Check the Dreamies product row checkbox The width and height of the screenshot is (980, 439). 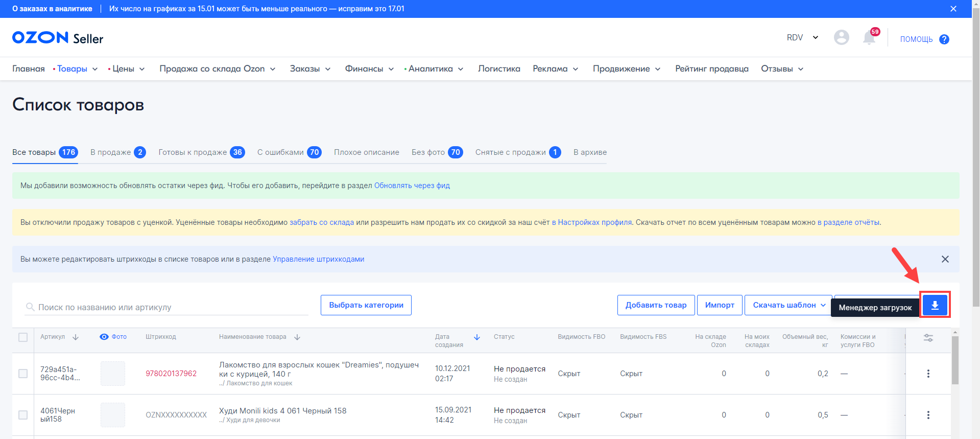click(x=23, y=374)
